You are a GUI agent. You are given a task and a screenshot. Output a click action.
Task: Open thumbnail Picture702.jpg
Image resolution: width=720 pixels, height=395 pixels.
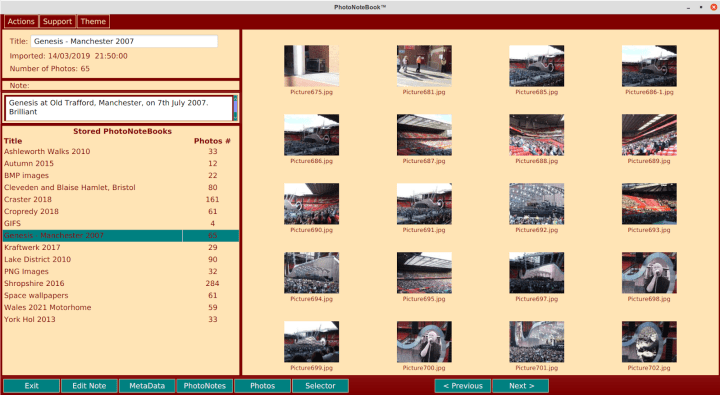pos(649,341)
